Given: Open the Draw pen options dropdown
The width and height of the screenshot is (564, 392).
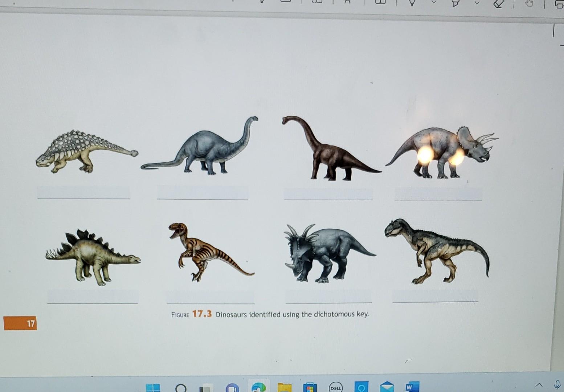Looking at the screenshot, I should 434,3.
